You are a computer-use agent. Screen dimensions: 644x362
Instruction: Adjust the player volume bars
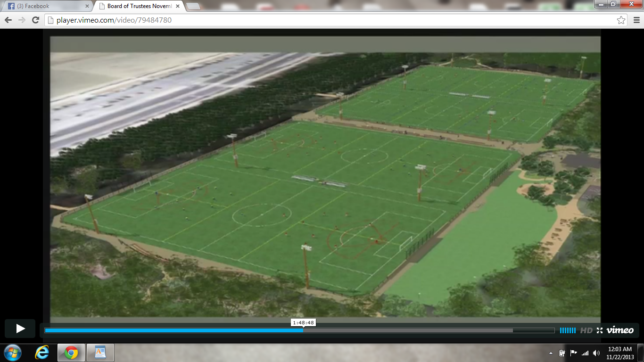point(568,330)
